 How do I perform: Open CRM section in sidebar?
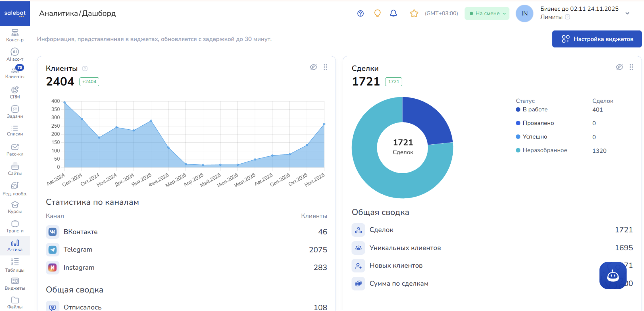pos(15,93)
